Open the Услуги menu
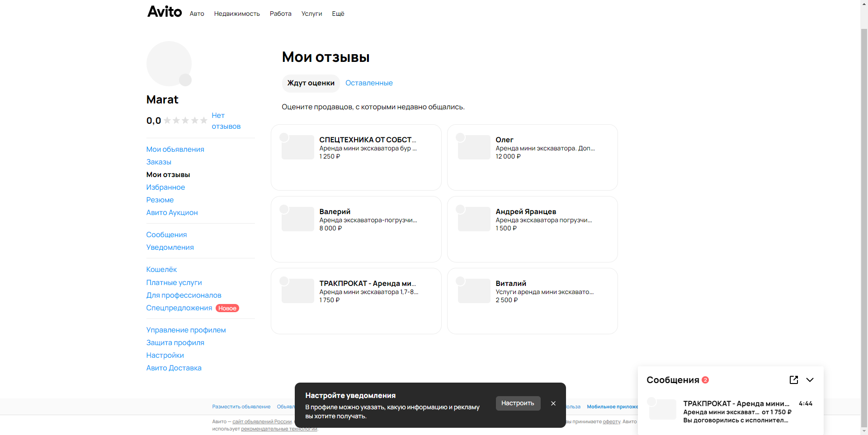Image resolution: width=868 pixels, height=435 pixels. tap(312, 14)
